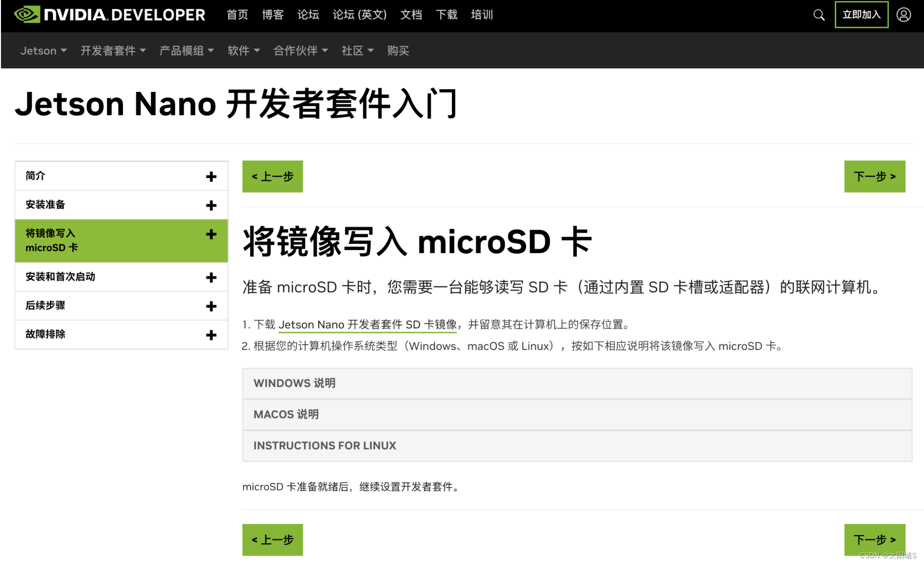
Task: Click heading 将镜像写入 microSD 卡
Action: pos(417,242)
